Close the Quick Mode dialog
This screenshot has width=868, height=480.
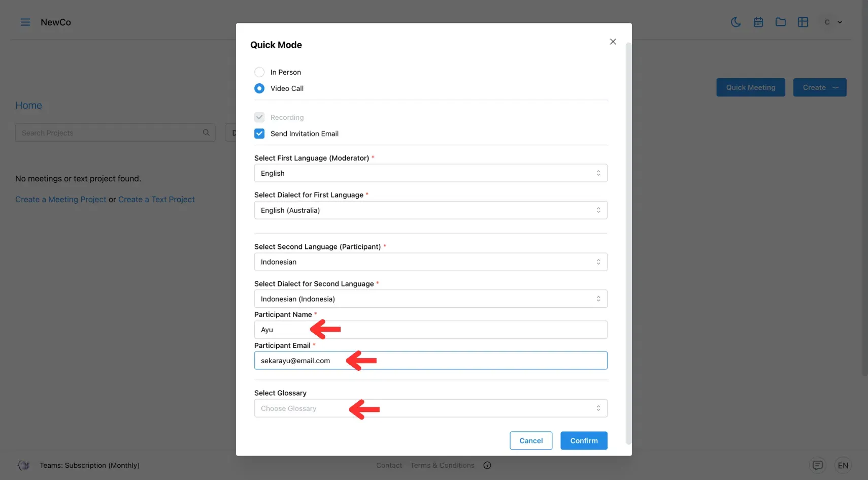pyautogui.click(x=613, y=42)
